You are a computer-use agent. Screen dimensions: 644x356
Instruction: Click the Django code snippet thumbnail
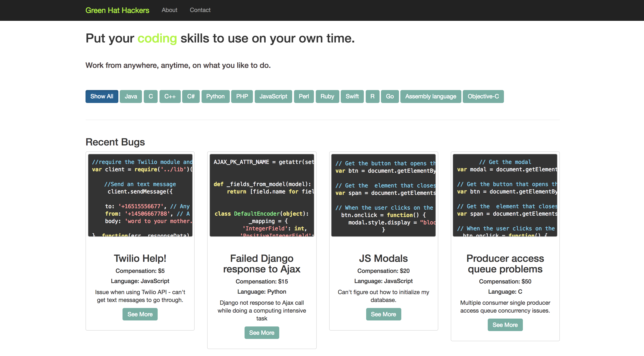click(261, 195)
